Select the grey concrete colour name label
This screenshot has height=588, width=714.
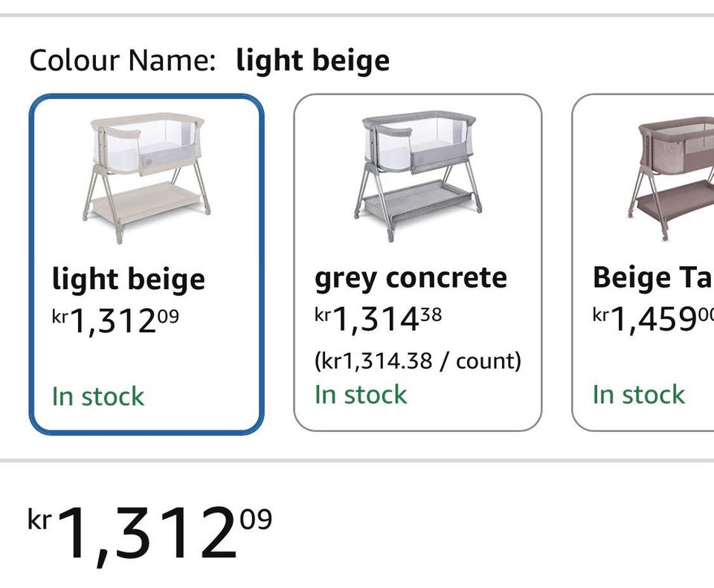[x=411, y=278]
